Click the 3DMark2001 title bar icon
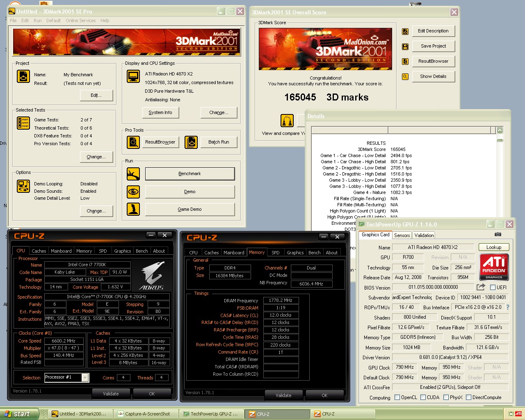The height and width of the screenshot is (420, 525). pyautogui.click(x=12, y=11)
